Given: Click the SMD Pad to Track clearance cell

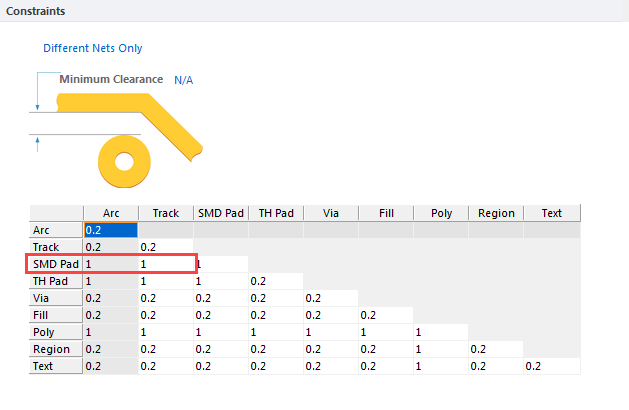Looking at the screenshot, I should coord(165,264).
